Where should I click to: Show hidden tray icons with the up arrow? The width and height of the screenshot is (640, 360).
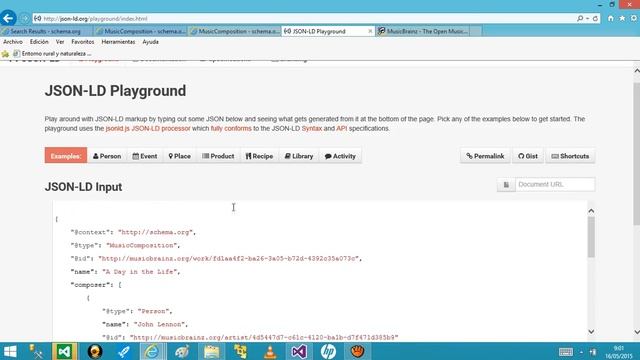click(581, 352)
